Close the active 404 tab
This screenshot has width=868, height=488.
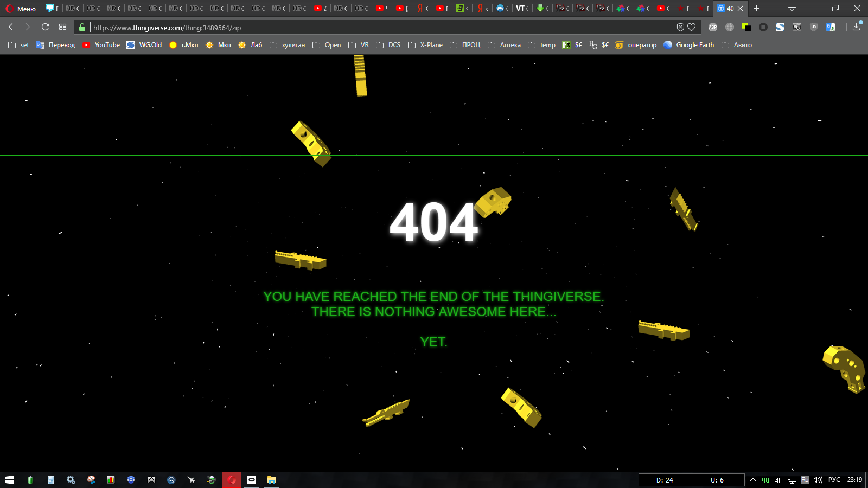pos(740,8)
